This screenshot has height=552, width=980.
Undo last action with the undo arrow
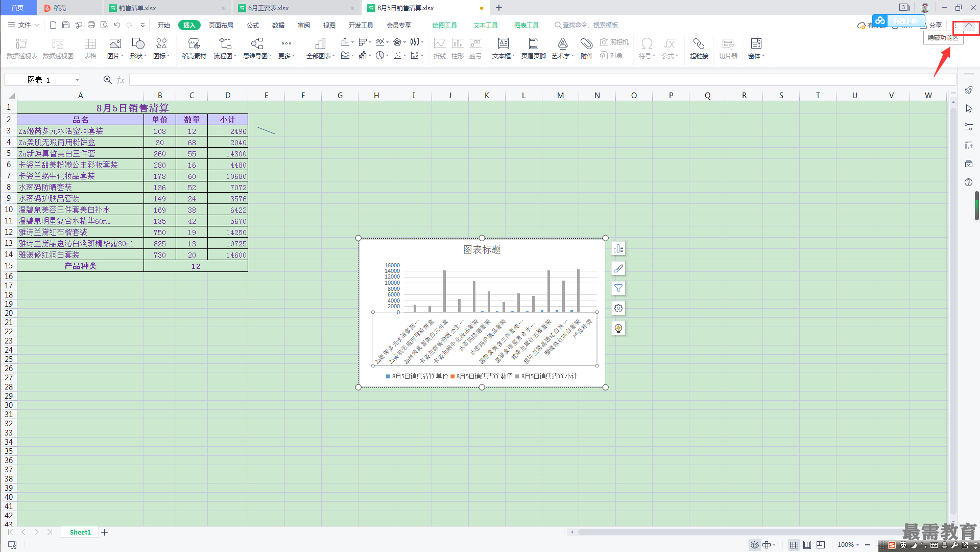point(117,25)
